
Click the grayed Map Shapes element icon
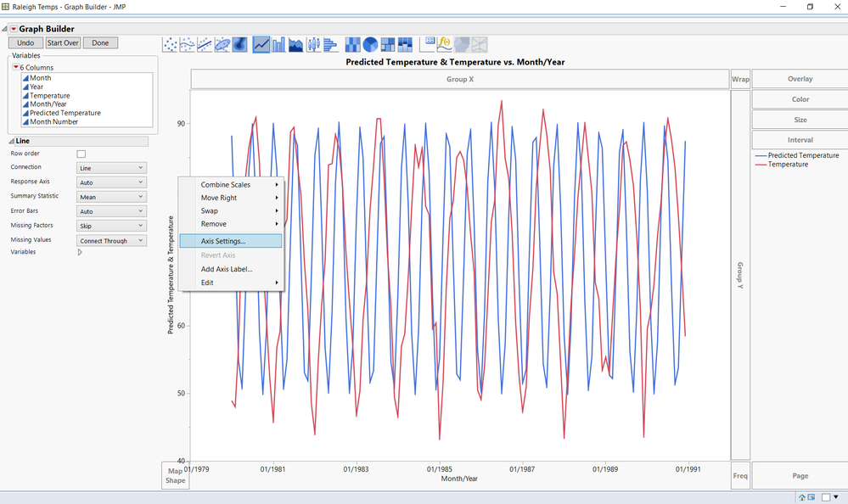(x=462, y=44)
